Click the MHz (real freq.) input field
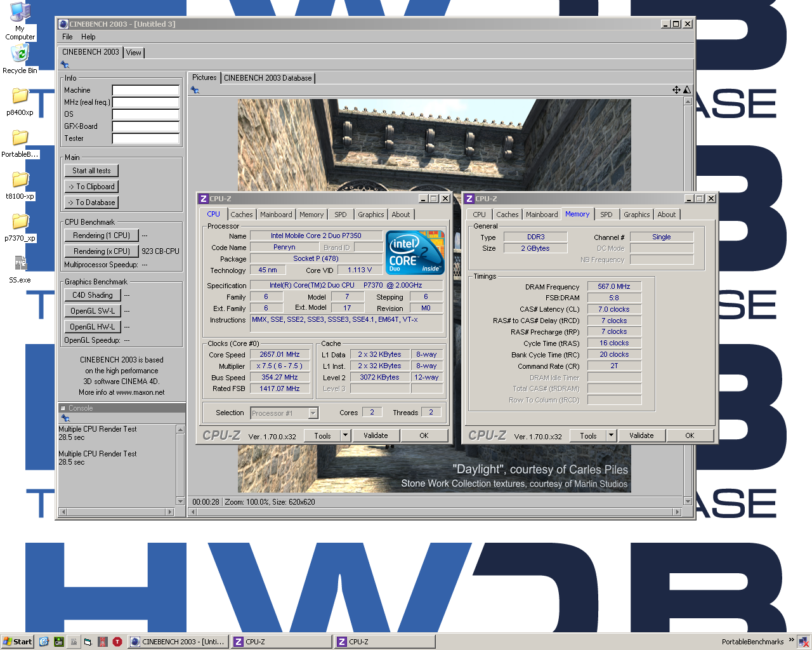 (x=146, y=102)
